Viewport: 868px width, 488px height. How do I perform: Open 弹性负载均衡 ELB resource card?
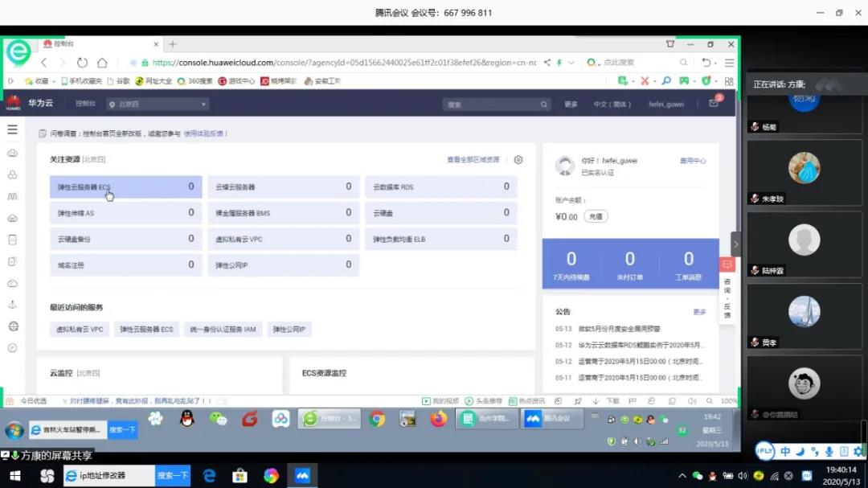pyautogui.click(x=440, y=239)
